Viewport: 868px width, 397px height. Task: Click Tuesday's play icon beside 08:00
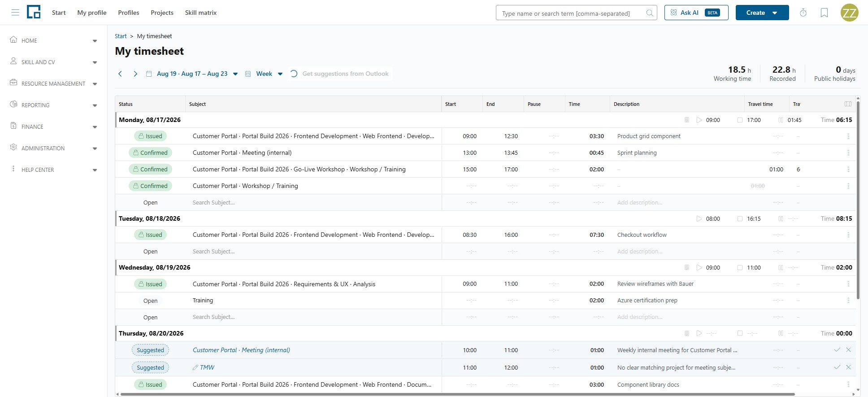click(x=699, y=218)
